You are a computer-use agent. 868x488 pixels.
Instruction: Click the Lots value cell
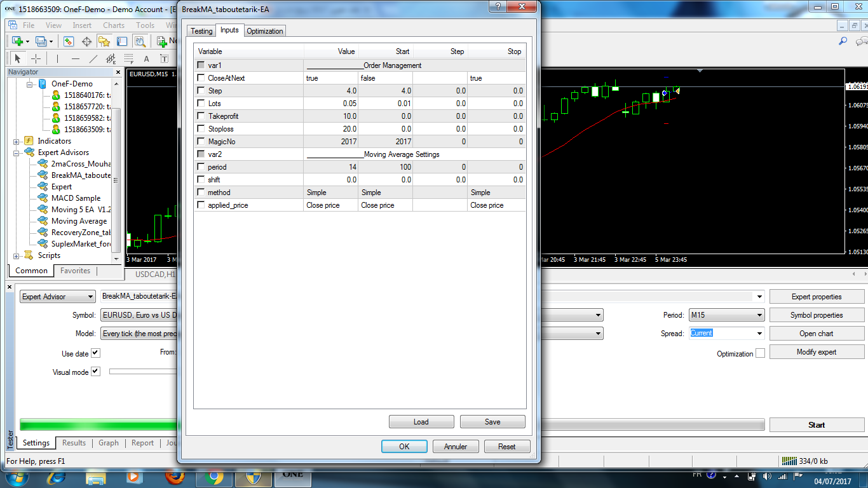(x=331, y=104)
